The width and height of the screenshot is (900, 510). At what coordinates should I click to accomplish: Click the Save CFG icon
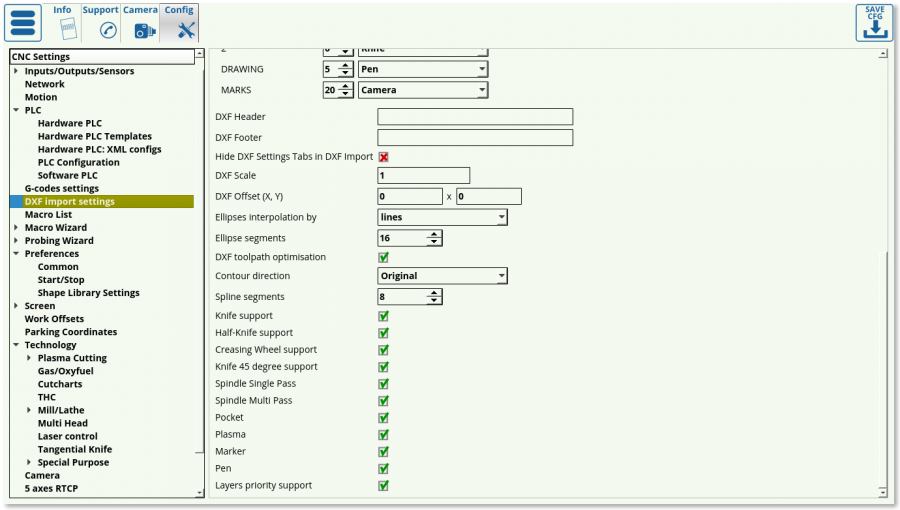874,23
